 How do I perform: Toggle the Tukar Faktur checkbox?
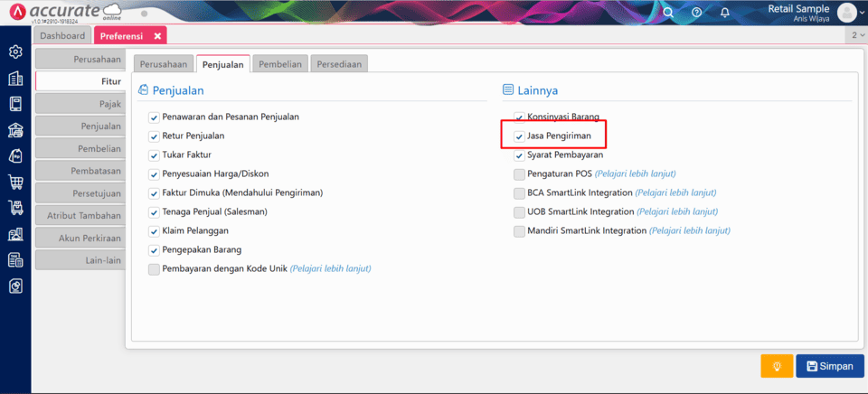coord(154,155)
